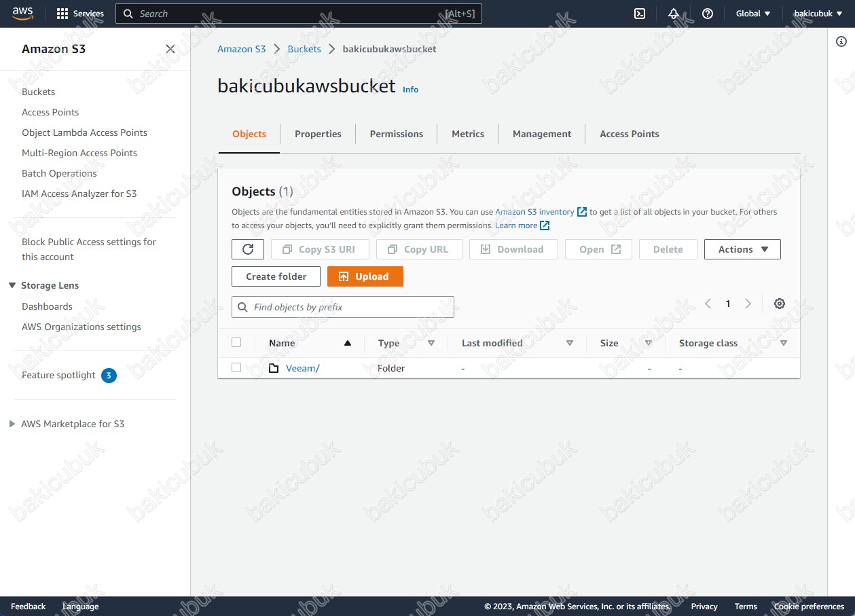This screenshot has height=616, width=855.
Task: Switch to the Permissions tab
Action: pyautogui.click(x=397, y=134)
